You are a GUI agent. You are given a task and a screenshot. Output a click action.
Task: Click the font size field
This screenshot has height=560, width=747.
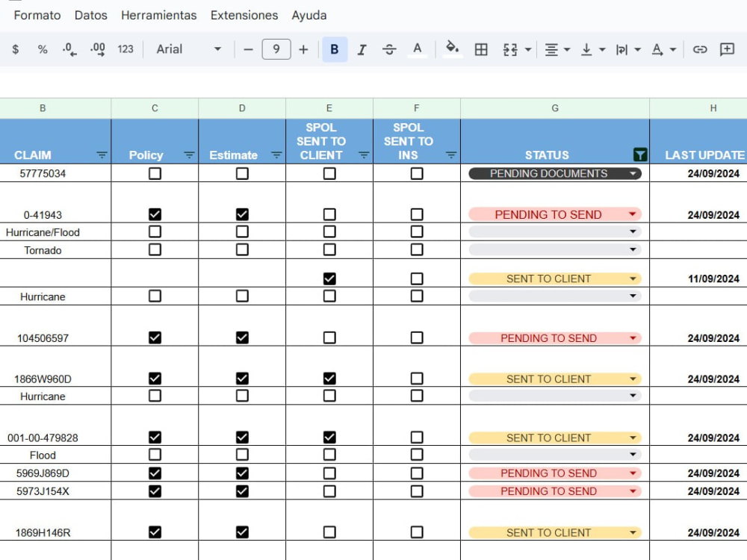coord(276,49)
